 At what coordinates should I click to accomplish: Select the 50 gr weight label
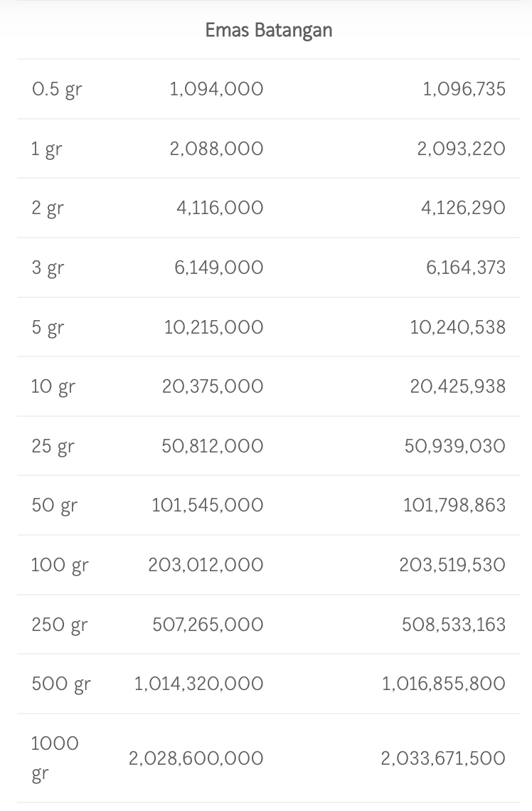(54, 506)
